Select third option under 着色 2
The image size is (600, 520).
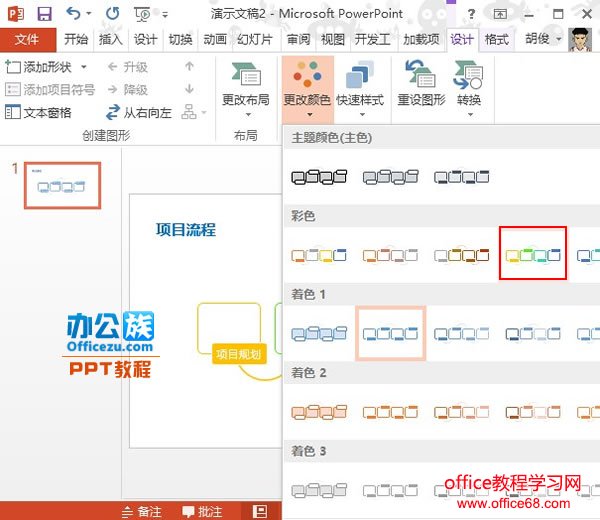[461, 412]
